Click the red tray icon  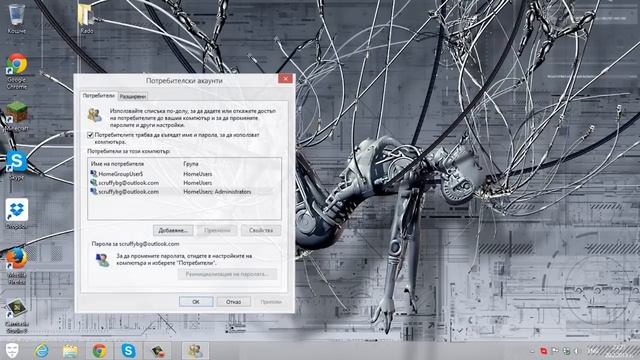[x=544, y=351]
